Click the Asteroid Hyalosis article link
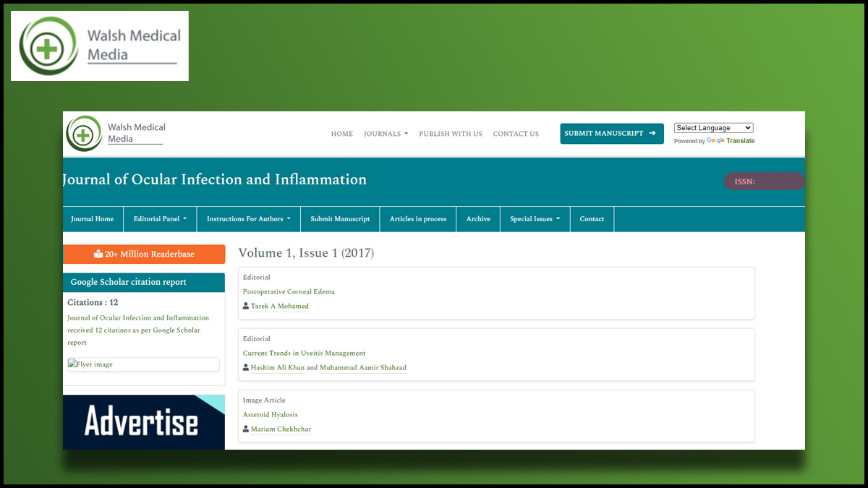Screen dimensions: 868x488 270,415
